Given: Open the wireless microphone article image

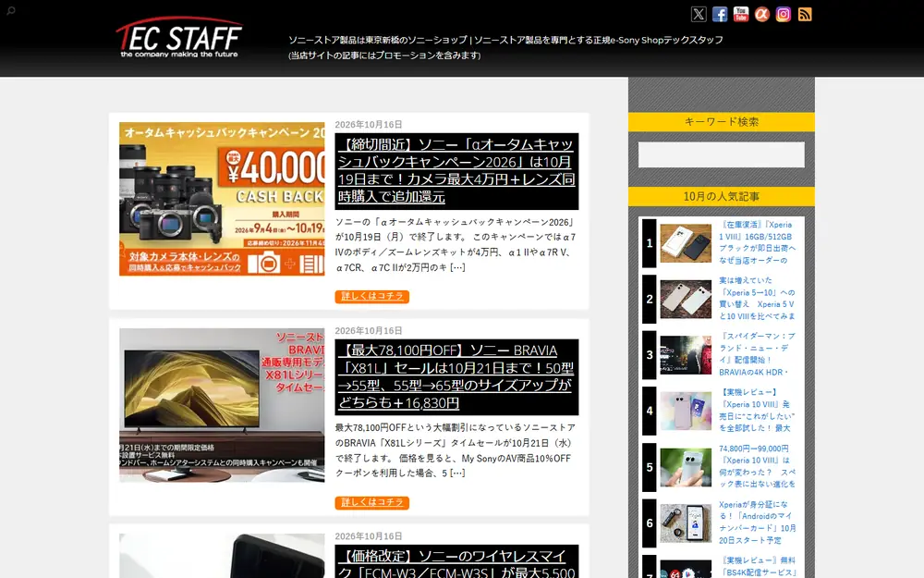Looking at the screenshot, I should pyautogui.click(x=222, y=556).
